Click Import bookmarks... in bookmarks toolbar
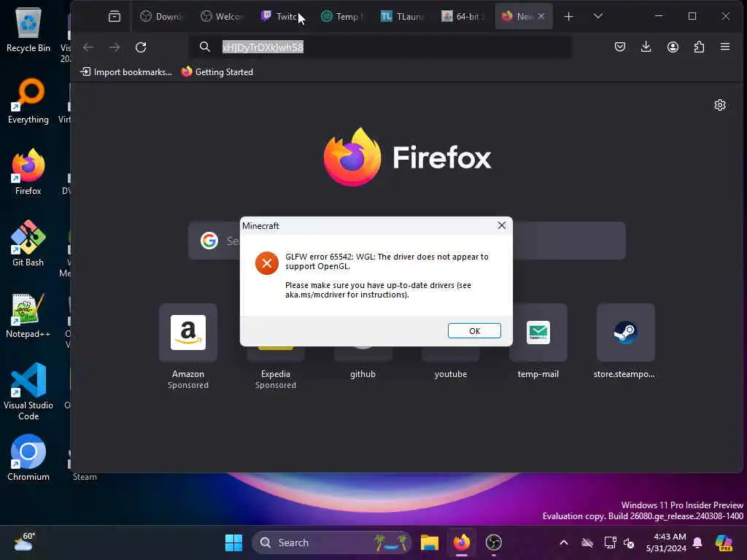Screen dimensions: 747x560 coord(125,72)
